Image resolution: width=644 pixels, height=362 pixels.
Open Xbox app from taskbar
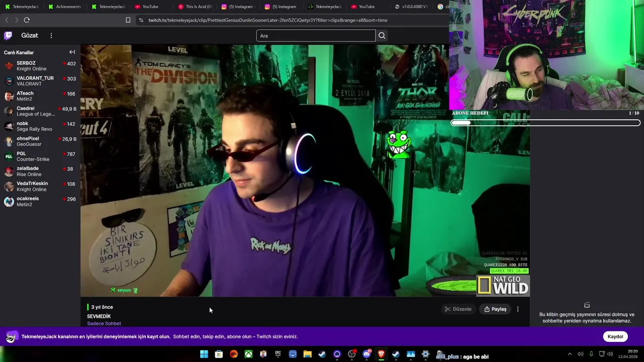249,354
